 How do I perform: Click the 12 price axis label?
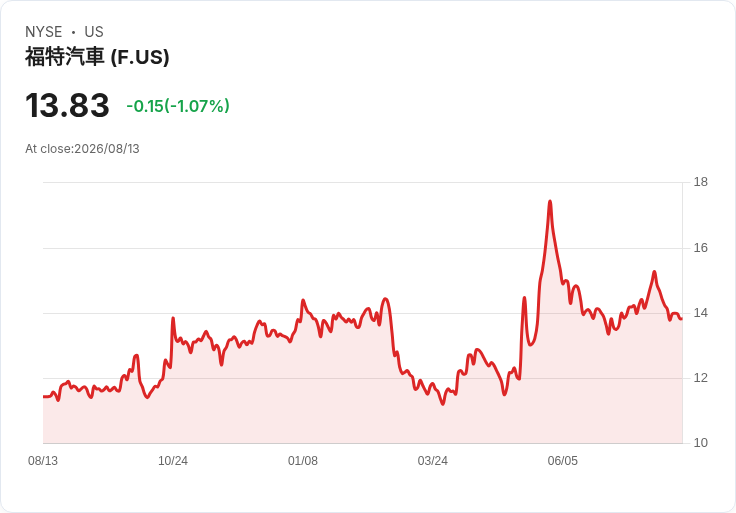[x=700, y=378]
